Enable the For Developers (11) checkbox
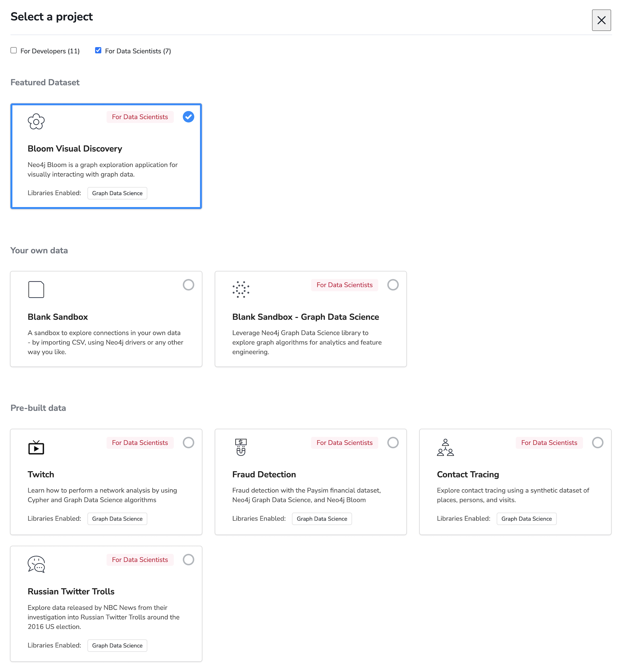Viewport: 620px width, 672px height. (14, 50)
